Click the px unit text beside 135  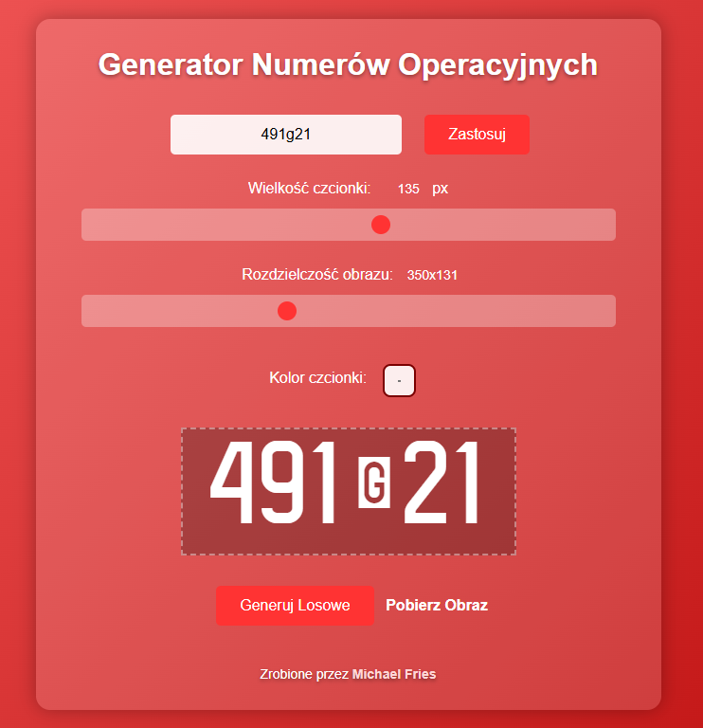(440, 189)
